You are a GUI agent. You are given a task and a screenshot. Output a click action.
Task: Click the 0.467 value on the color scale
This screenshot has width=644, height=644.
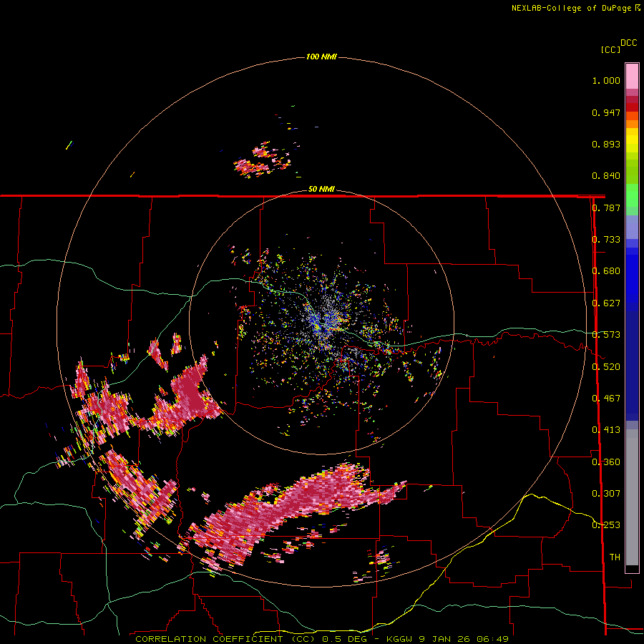(x=606, y=399)
